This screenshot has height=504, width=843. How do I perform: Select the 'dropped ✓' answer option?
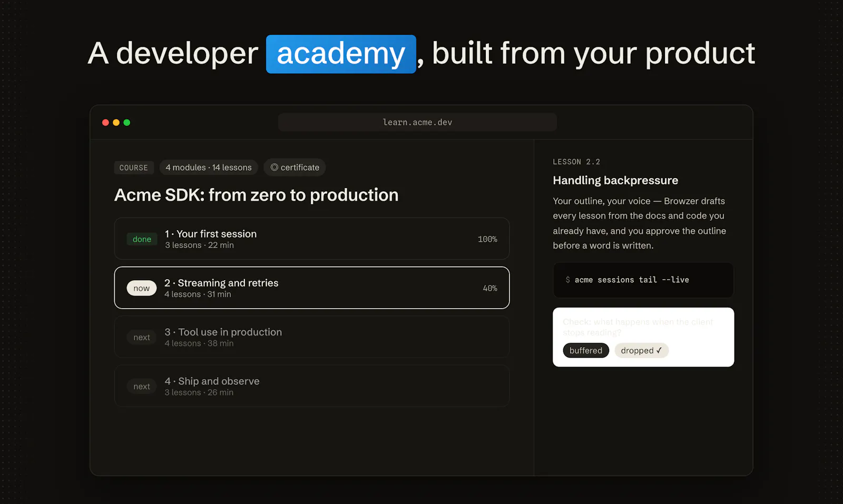pos(642,351)
